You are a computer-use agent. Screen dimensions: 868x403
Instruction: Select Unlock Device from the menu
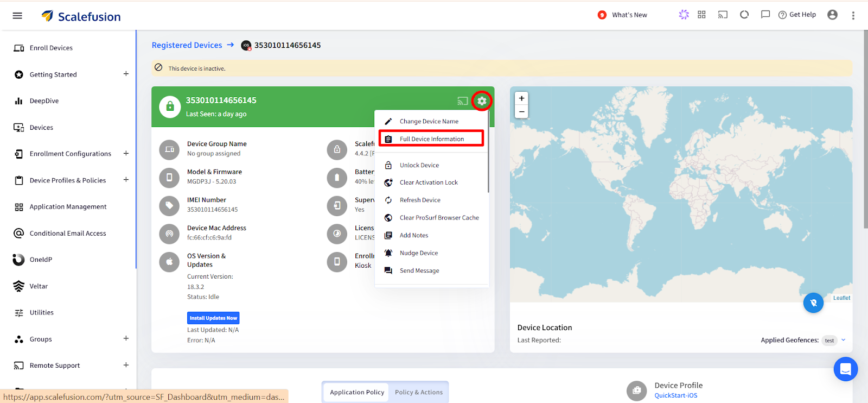[432, 165]
